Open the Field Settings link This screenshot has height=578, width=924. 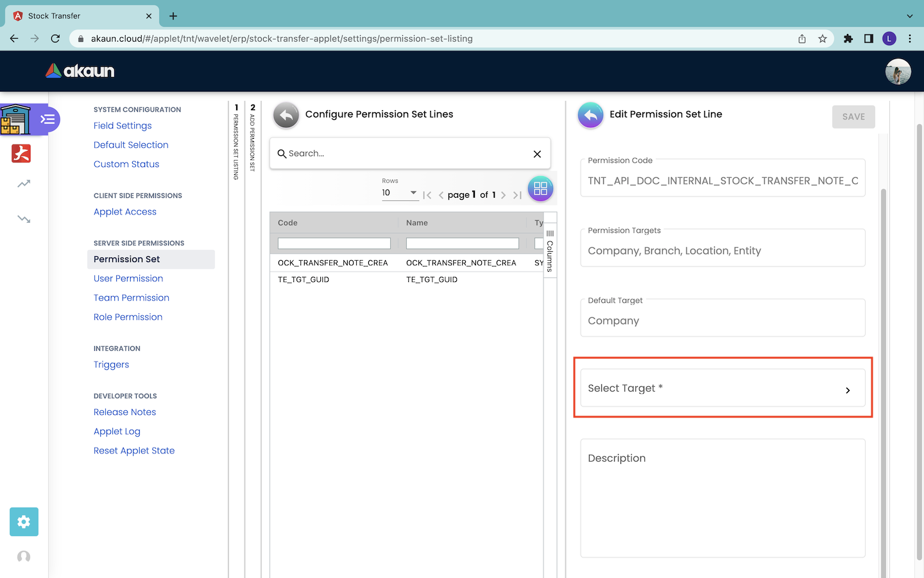click(x=123, y=126)
